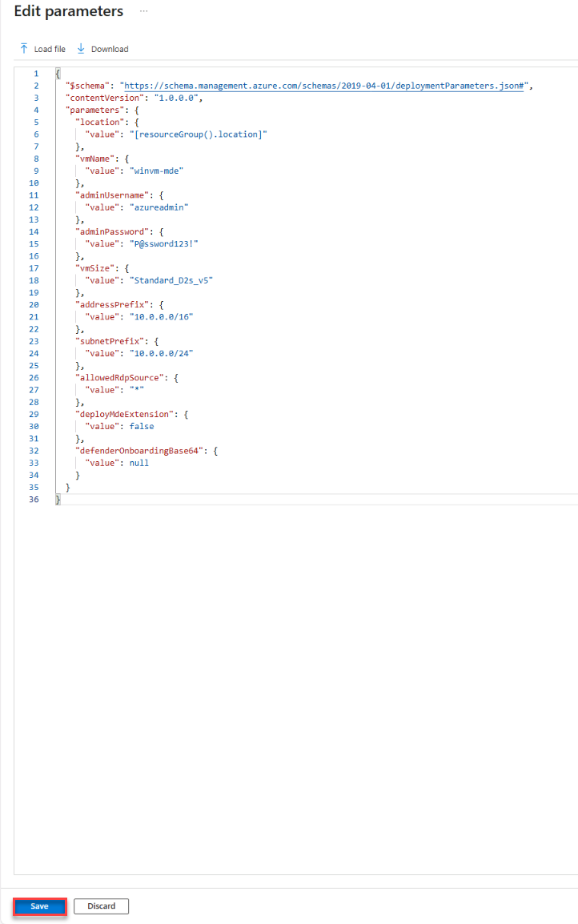The image size is (578, 924).
Task: Click the "allowedRdpSource" key
Action: coord(119,378)
